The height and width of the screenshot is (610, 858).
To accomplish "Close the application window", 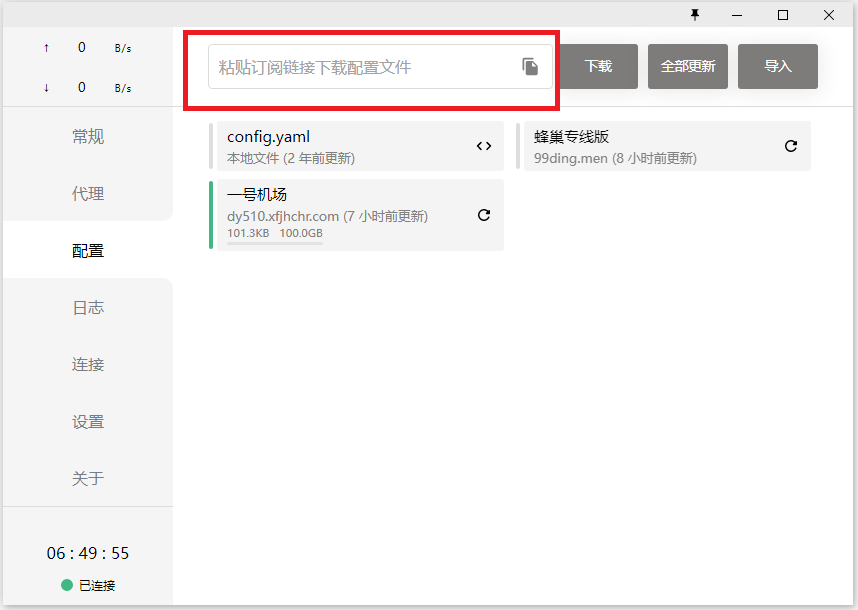I will click(x=829, y=15).
